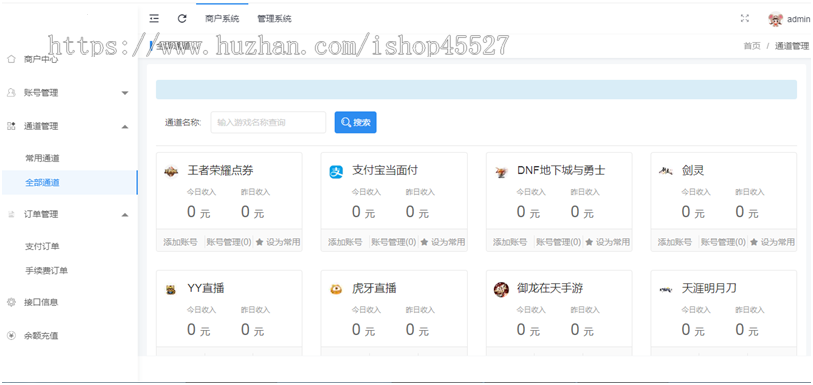Click the 王者荣耀点券 card title
Screen dimensions: 813x385
point(220,170)
